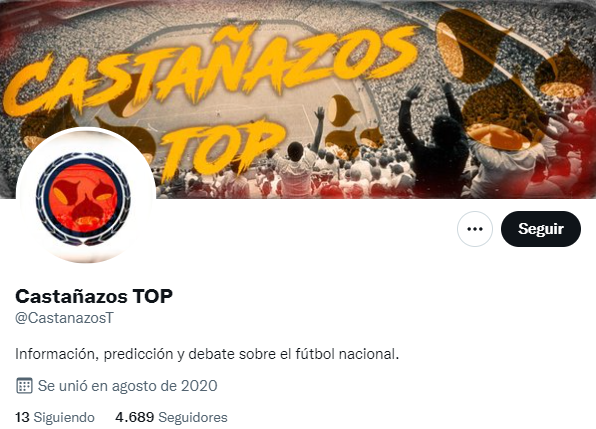Click the follower count number 4.689

(135, 417)
